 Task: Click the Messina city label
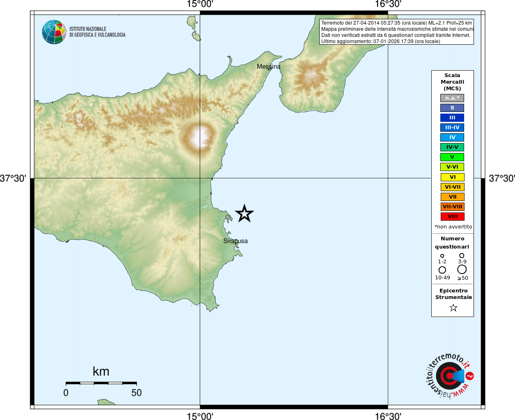(268, 66)
